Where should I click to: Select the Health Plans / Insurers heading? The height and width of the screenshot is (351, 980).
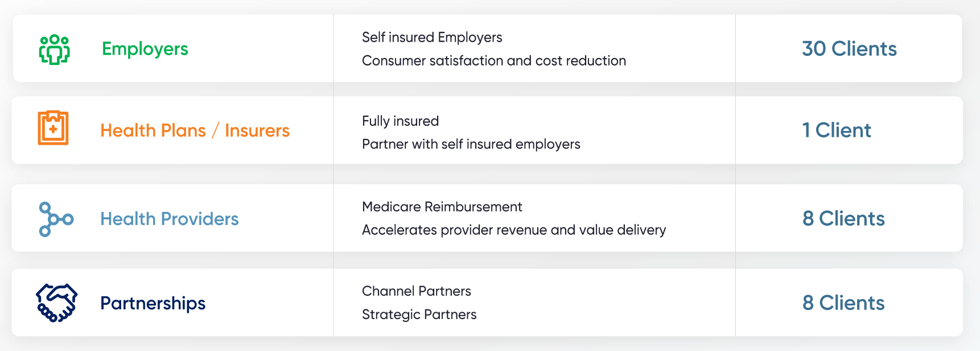pos(195,130)
